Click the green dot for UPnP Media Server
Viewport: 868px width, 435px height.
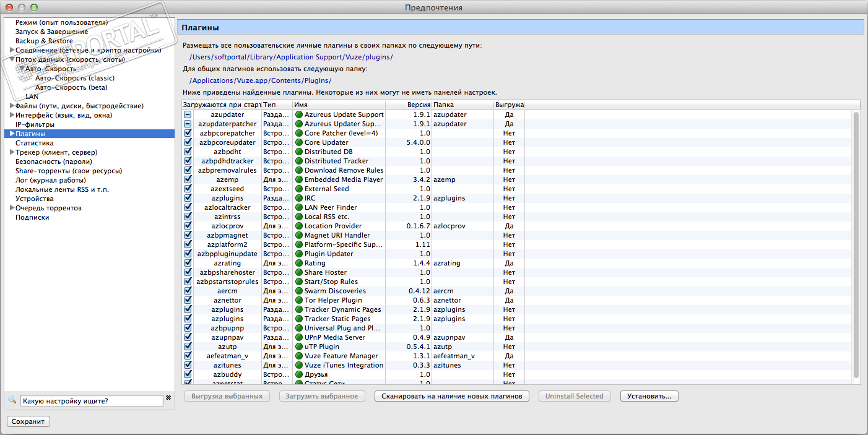pyautogui.click(x=298, y=337)
